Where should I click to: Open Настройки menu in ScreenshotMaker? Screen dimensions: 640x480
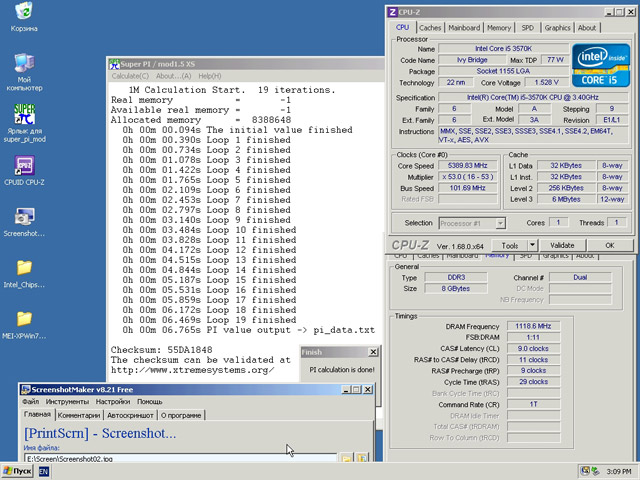tap(113, 402)
